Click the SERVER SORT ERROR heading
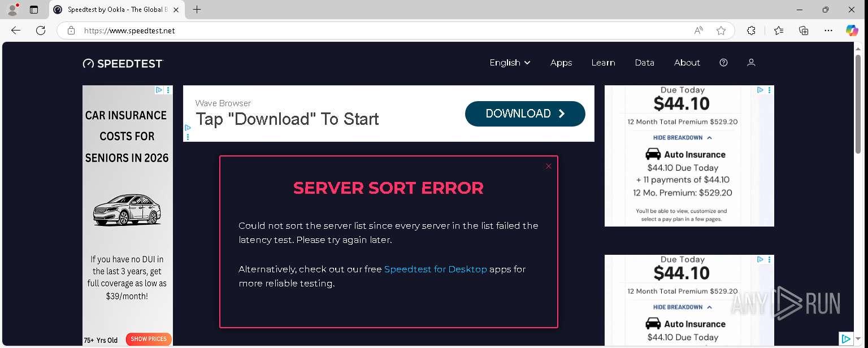 [388, 188]
